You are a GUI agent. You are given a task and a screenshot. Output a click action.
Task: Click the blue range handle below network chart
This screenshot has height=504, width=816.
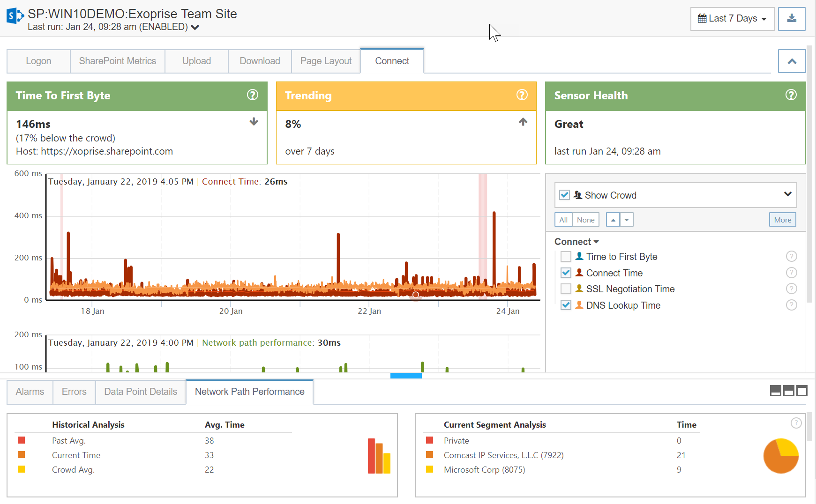pyautogui.click(x=406, y=376)
